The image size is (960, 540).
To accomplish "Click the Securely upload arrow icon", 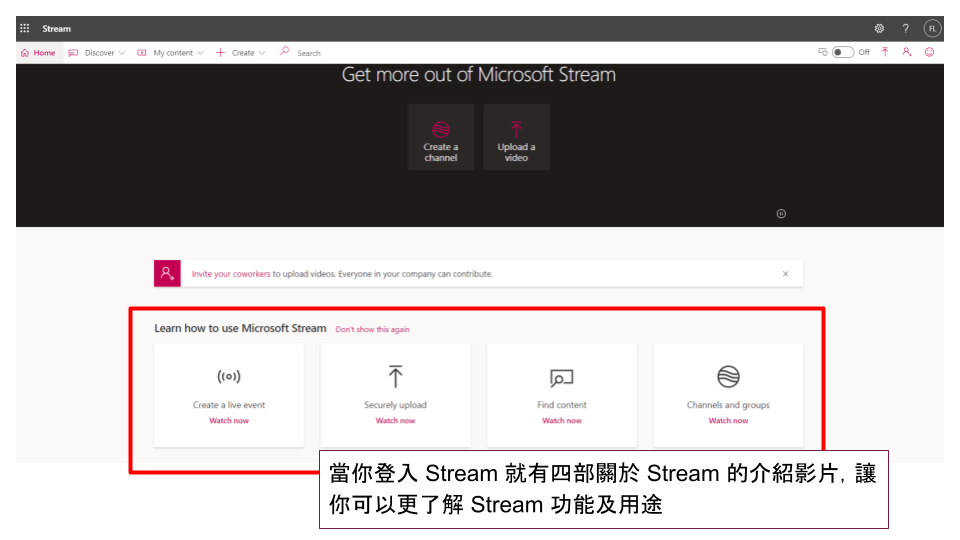I will tap(396, 377).
